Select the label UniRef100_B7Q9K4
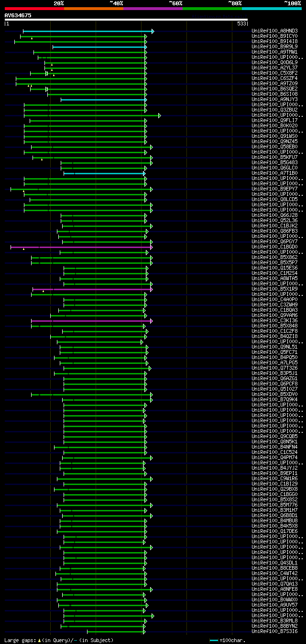The width and height of the screenshot is (306, 644). click(274, 400)
